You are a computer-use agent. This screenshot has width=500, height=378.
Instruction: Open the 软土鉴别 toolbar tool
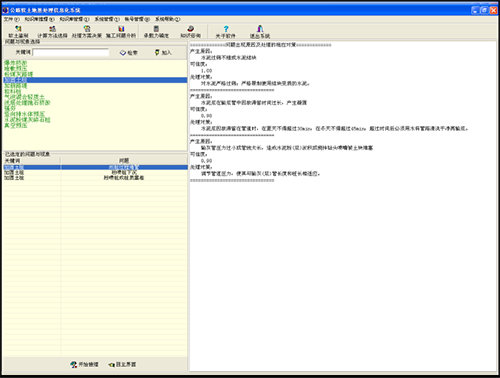[x=18, y=32]
